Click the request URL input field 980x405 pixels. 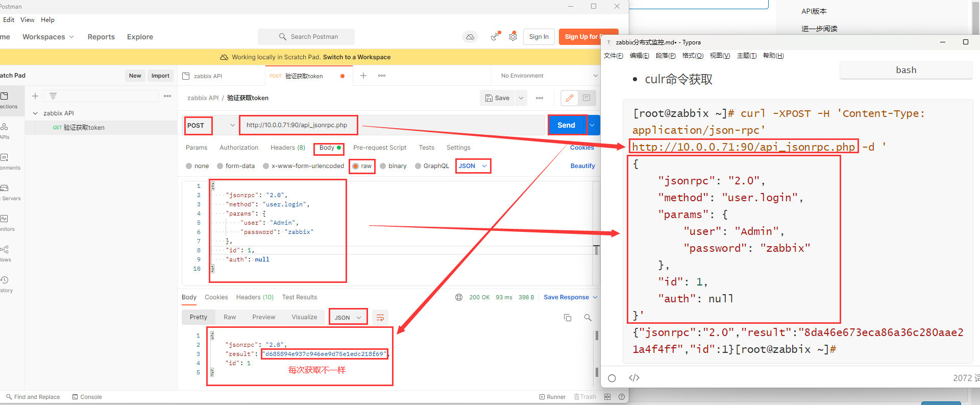click(393, 125)
